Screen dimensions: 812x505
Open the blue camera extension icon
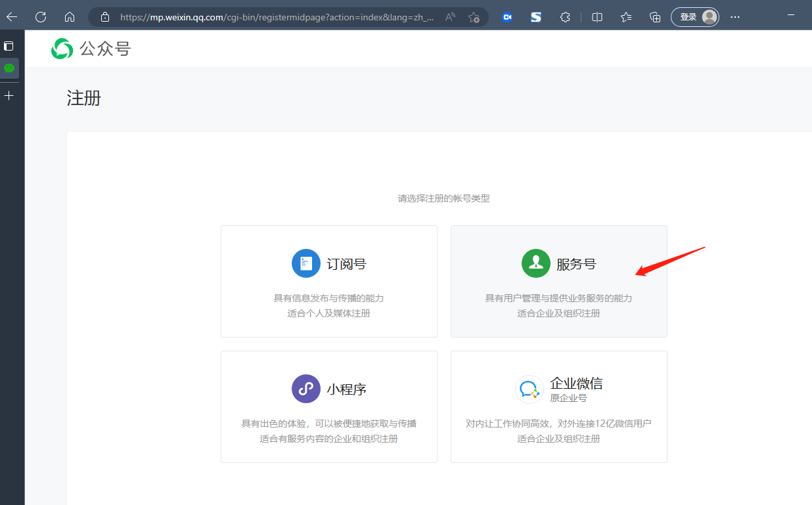pos(507,17)
